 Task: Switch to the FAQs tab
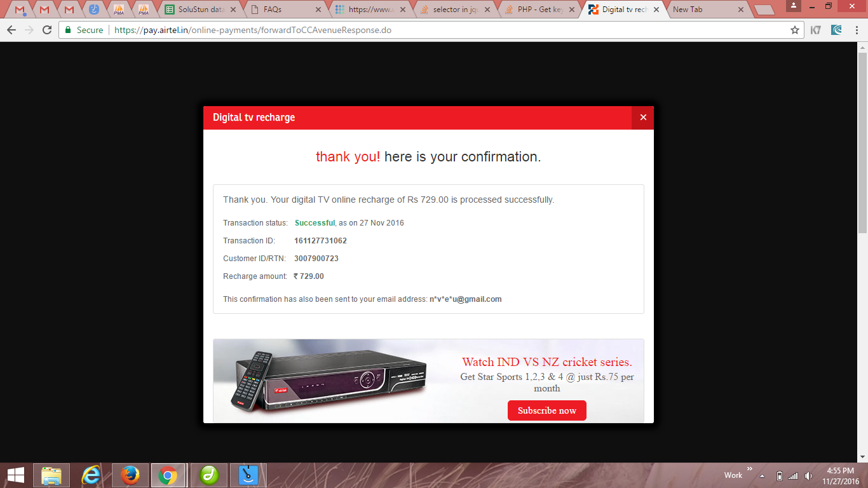point(286,10)
